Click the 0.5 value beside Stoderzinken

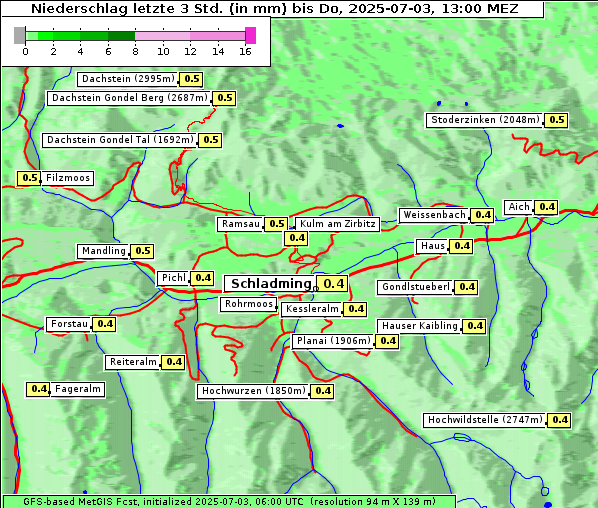pyautogui.click(x=556, y=120)
